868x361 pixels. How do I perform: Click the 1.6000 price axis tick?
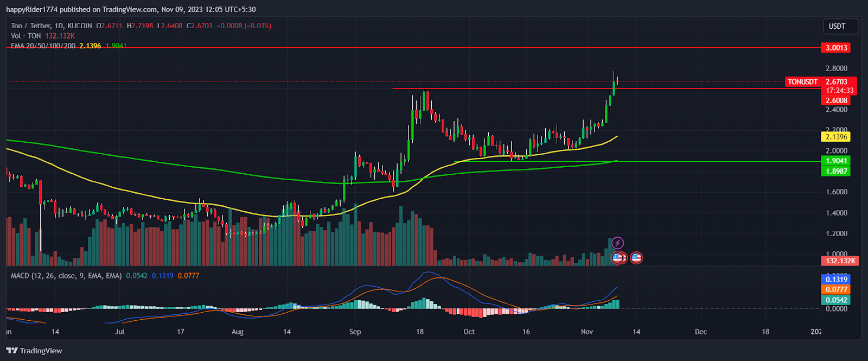836,192
